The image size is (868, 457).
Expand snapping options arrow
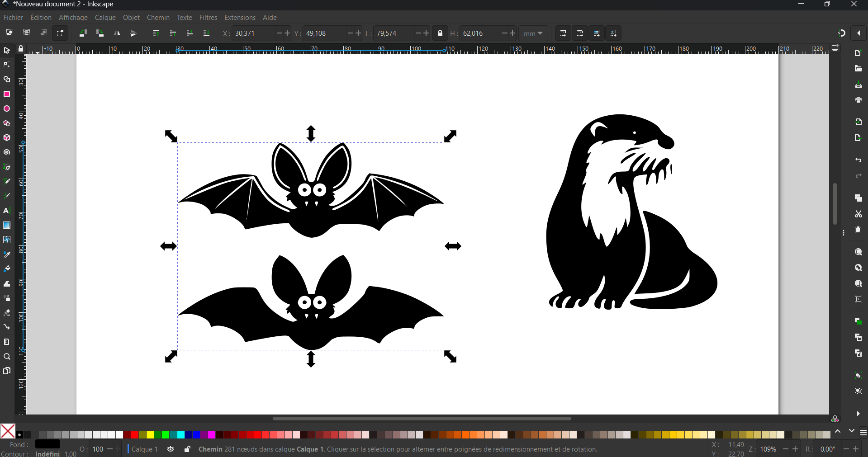click(x=859, y=33)
